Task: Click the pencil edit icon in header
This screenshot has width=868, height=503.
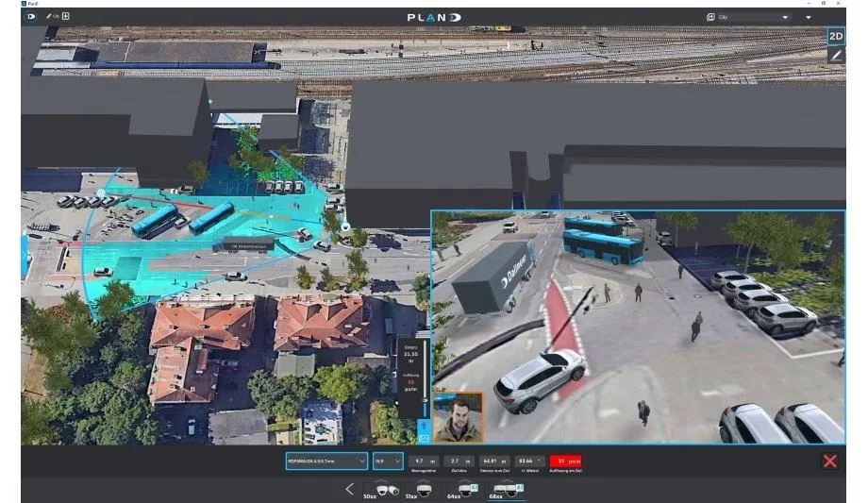Action: [x=48, y=17]
